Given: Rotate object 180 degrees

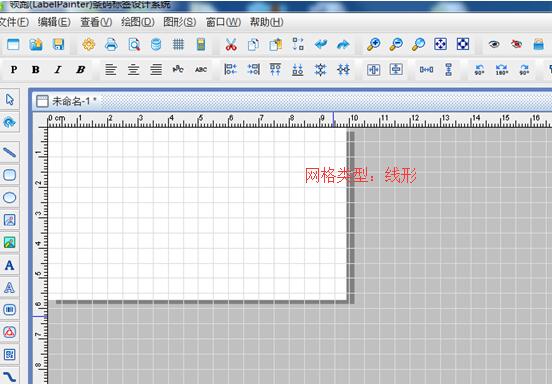Looking at the screenshot, I should click(x=502, y=70).
